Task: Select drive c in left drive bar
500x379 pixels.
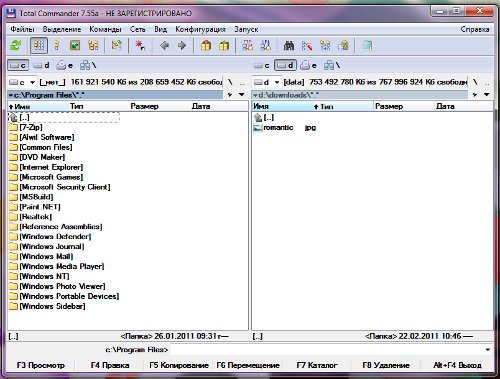Action: pyautogui.click(x=18, y=65)
